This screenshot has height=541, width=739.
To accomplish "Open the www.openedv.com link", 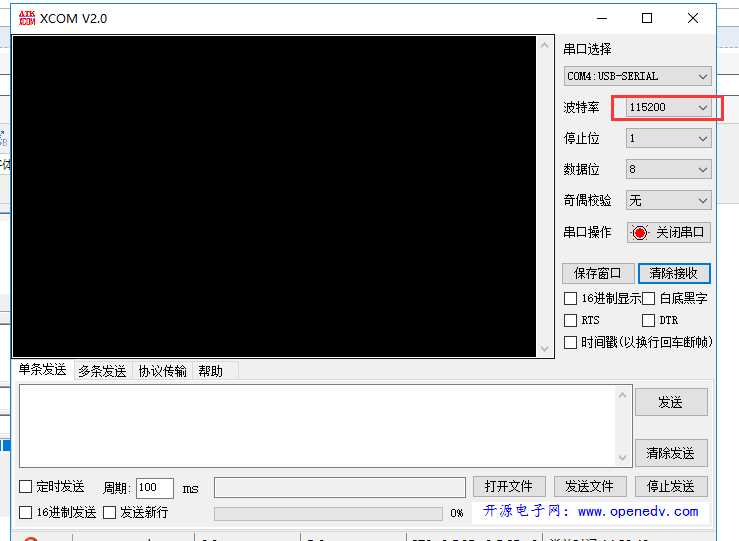I will [x=638, y=511].
